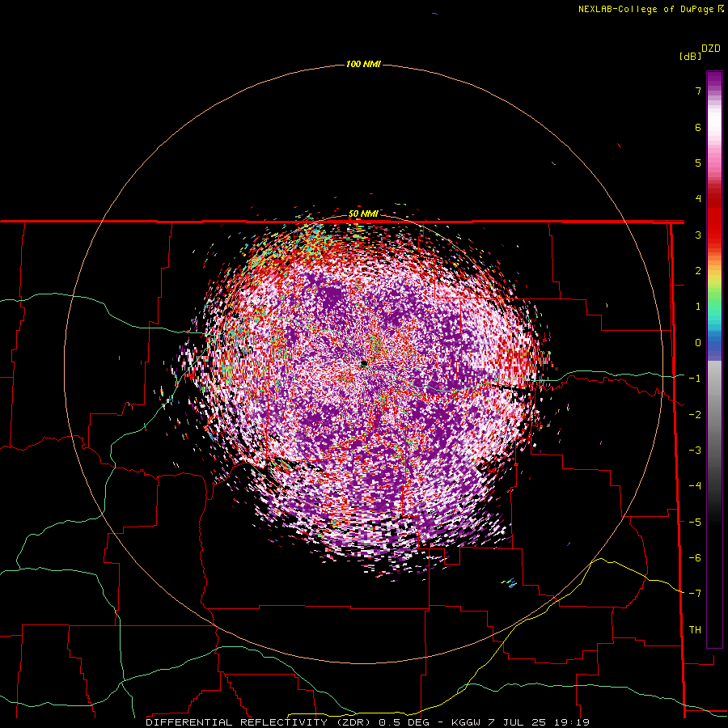This screenshot has height=728, width=728.
Task: Click the -7 value on color scale
Action: pyautogui.click(x=695, y=594)
